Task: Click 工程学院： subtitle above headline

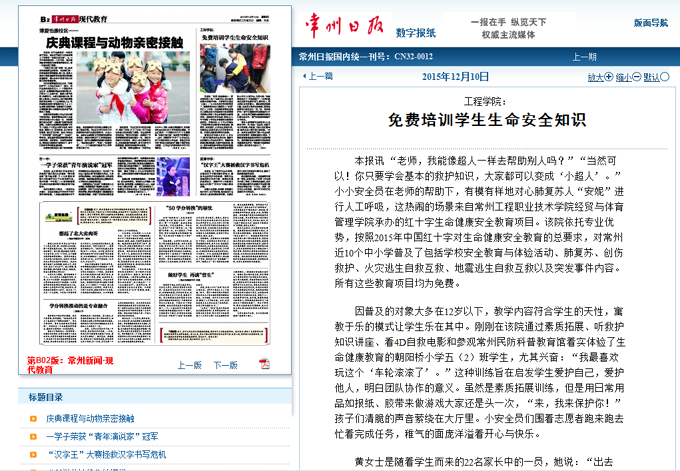Action: coord(485,101)
